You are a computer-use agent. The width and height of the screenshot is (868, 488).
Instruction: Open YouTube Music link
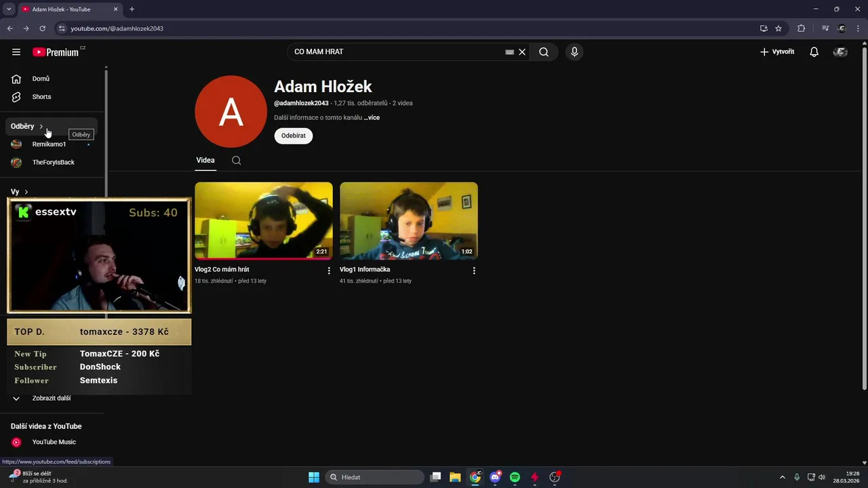52,442
